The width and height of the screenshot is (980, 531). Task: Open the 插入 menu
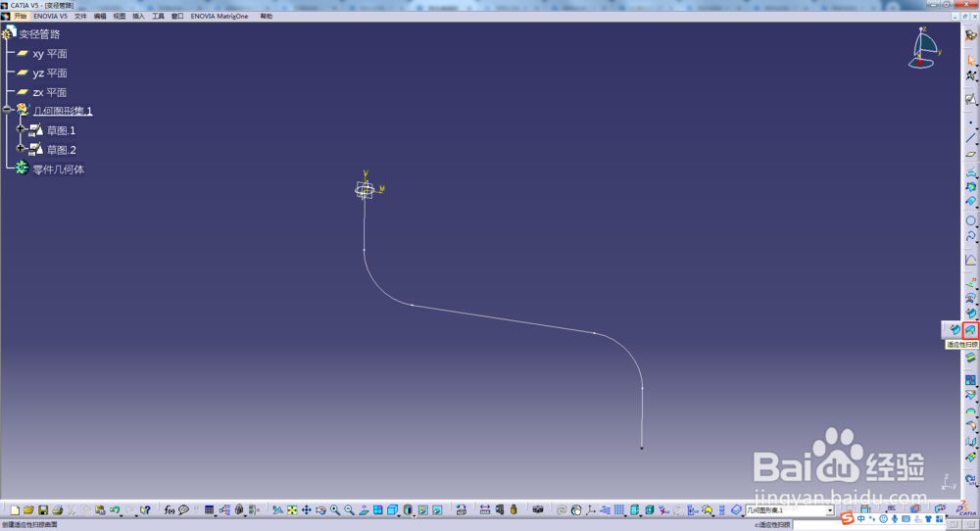(x=139, y=17)
